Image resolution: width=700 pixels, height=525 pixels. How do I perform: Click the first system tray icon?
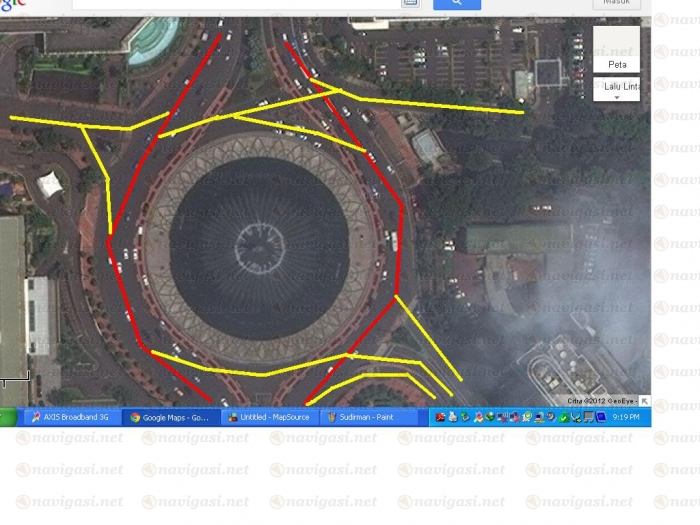[439, 417]
